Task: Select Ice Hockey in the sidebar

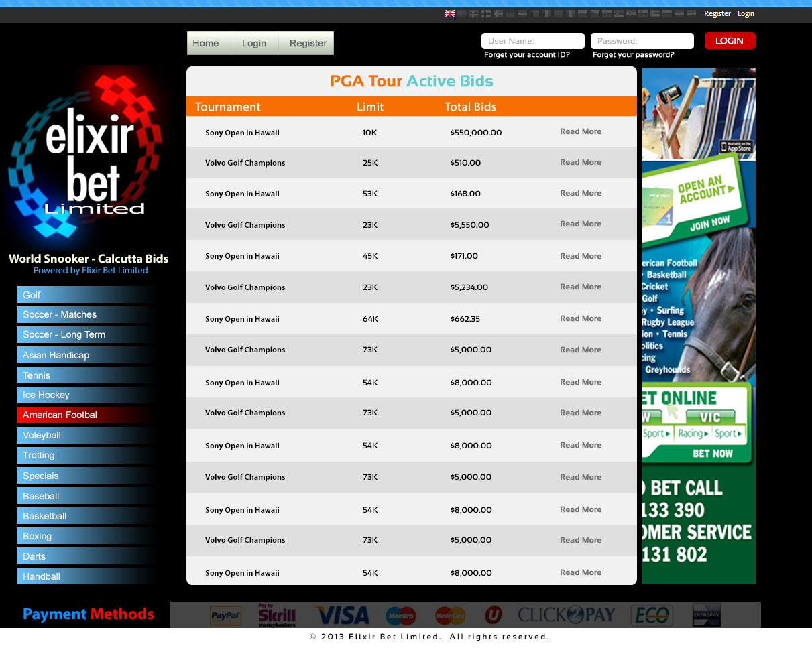Action: (x=86, y=395)
